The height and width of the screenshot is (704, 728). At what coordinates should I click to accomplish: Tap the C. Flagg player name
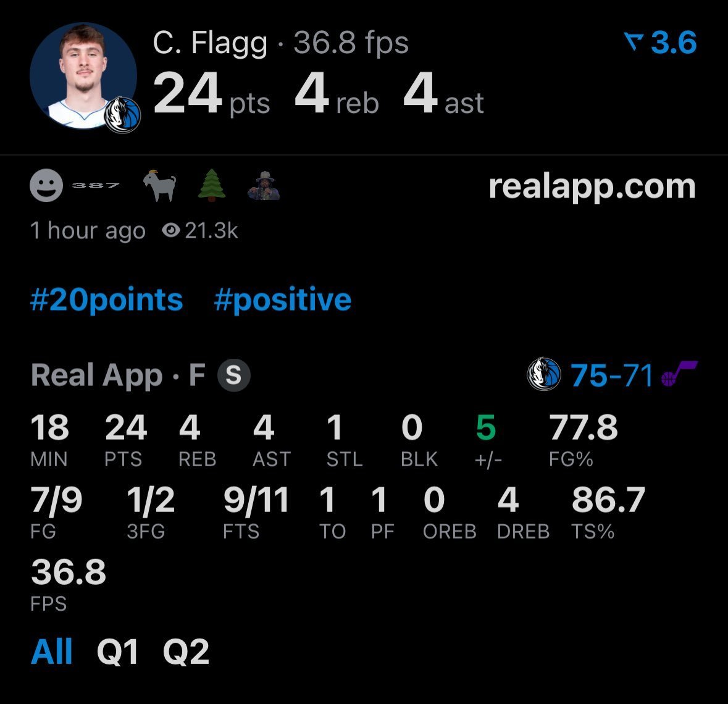click(211, 44)
